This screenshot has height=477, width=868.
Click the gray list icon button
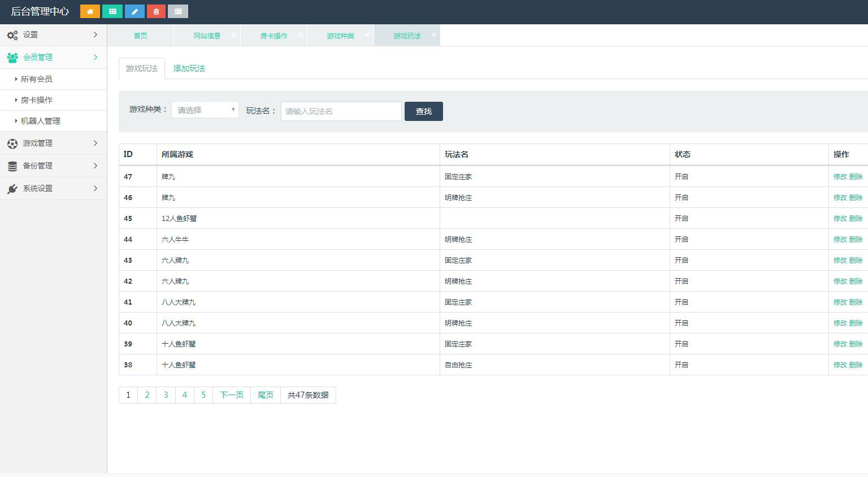[178, 11]
